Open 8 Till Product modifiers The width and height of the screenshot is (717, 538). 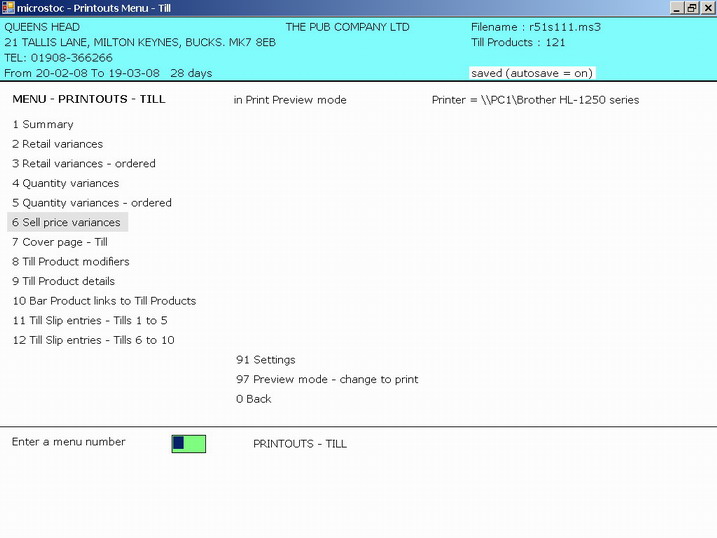pos(71,262)
